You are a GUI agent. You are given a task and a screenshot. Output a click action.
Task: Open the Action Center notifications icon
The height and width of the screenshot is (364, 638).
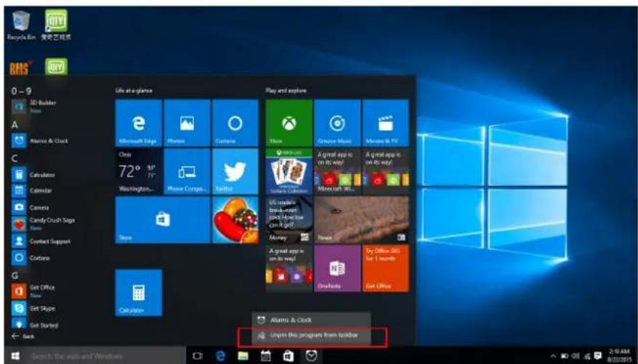click(598, 356)
